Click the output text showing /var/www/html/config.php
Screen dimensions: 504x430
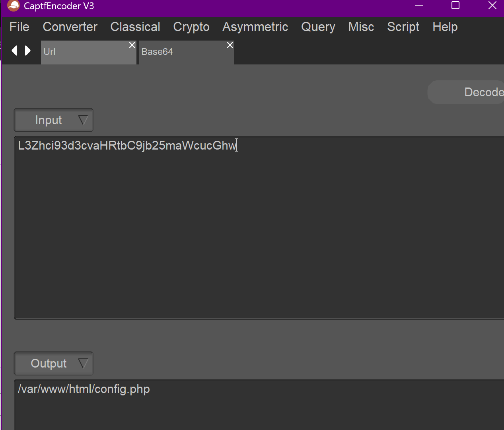point(84,389)
